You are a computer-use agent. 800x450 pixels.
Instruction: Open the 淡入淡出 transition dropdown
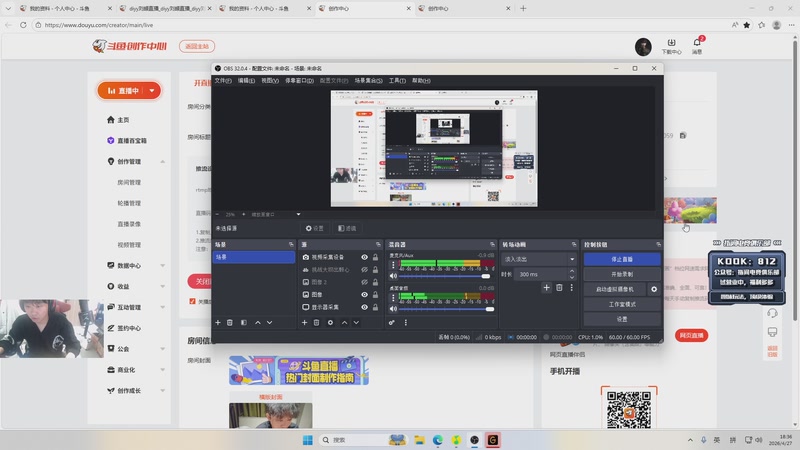point(539,259)
